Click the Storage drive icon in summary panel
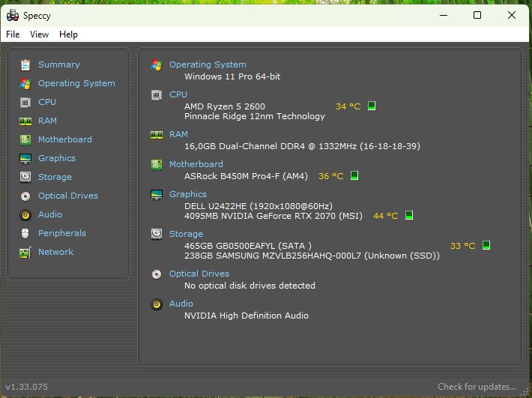This screenshot has height=398, width=532. (157, 234)
